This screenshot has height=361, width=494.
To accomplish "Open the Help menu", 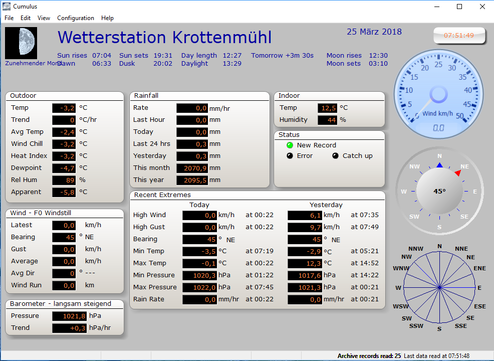I will pyautogui.click(x=107, y=18).
